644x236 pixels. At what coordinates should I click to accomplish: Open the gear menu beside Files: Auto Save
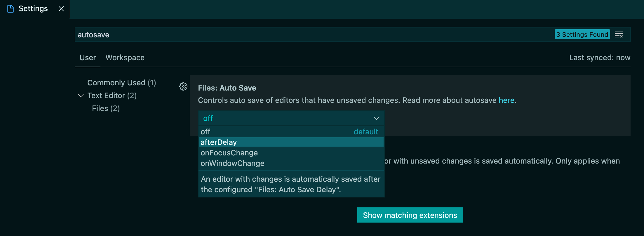(x=183, y=86)
